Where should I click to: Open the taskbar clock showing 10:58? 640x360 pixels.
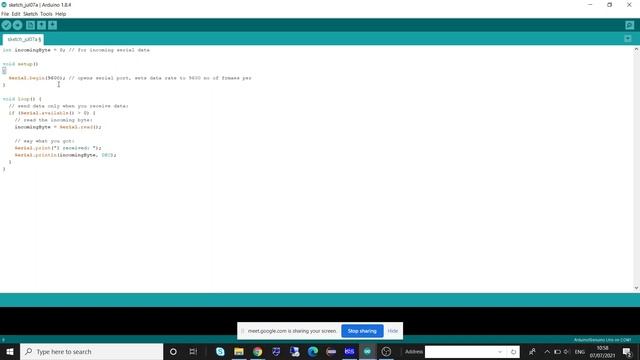tap(602, 351)
